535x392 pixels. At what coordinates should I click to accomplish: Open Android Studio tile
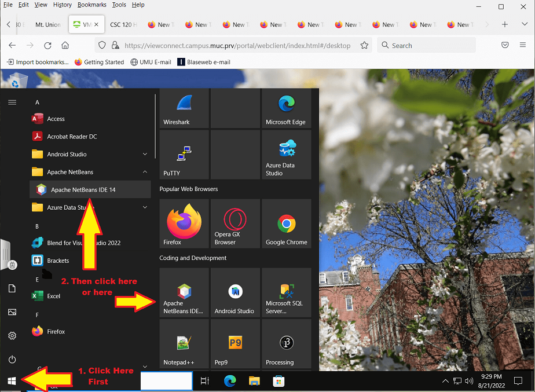pos(235,292)
